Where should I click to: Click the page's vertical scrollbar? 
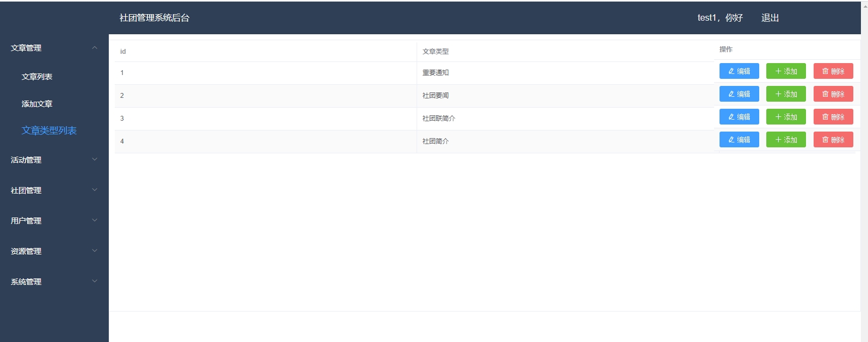pyautogui.click(x=864, y=171)
